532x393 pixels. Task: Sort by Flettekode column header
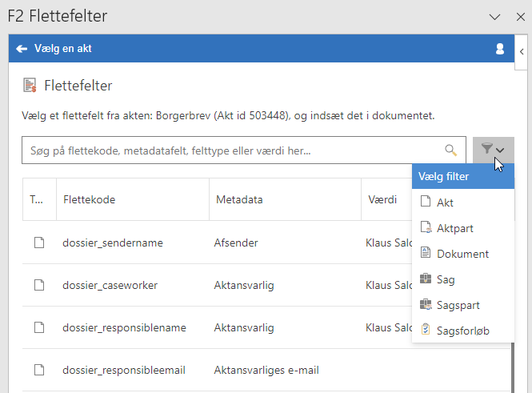[x=89, y=199]
